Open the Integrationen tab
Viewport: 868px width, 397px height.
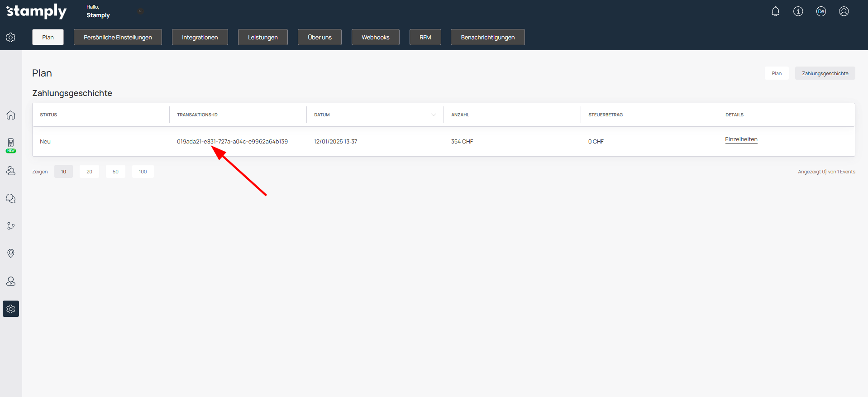200,37
